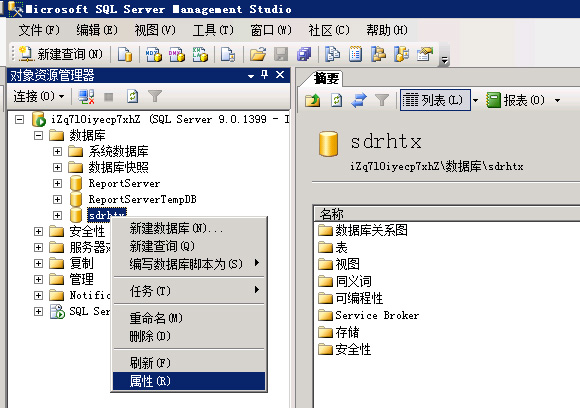Open the Edit (编辑) menu
Viewport: 580px width, 408px height.
click(97, 30)
